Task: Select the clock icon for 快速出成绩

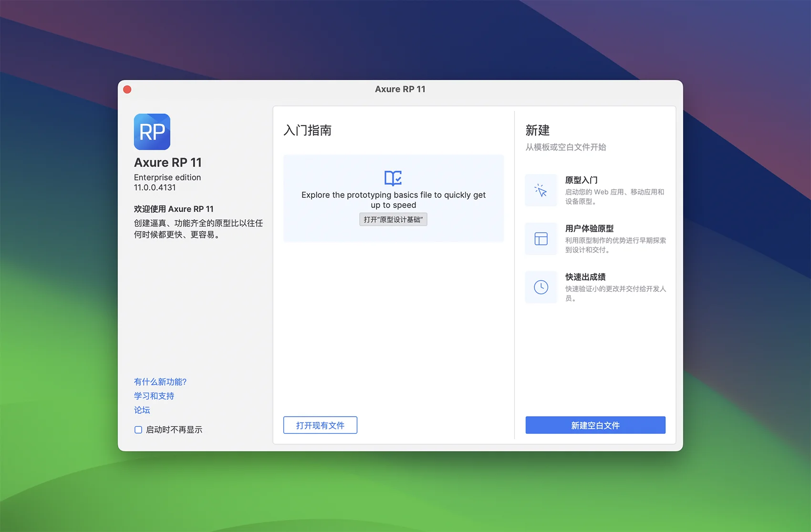Action: click(x=541, y=287)
